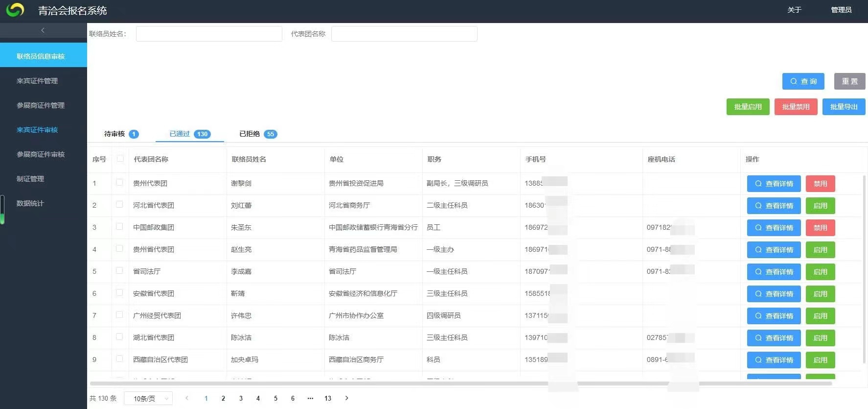This screenshot has height=409, width=868.
Task: Open the 10条/页 page size dropdown
Action: point(148,398)
